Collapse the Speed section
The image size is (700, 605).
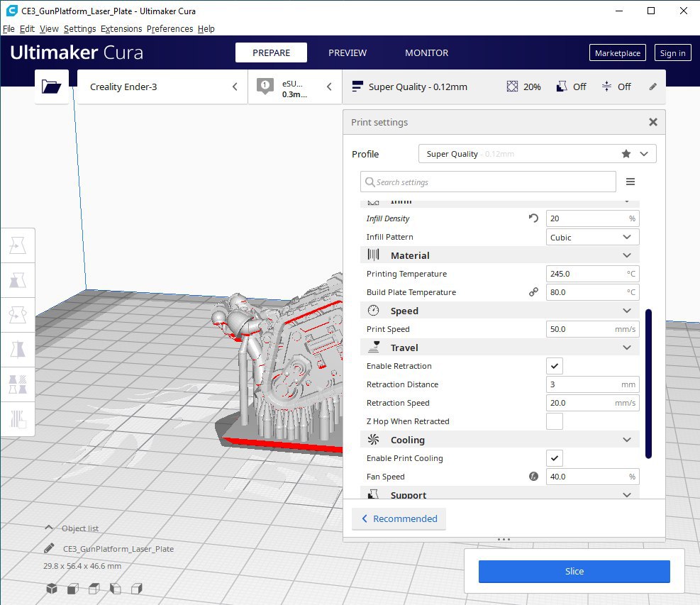click(x=499, y=311)
